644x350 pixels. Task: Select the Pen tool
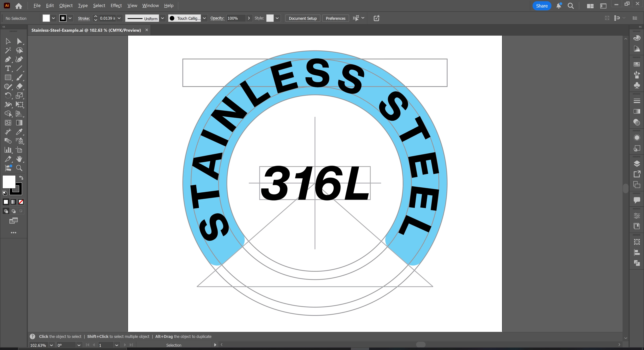point(8,59)
